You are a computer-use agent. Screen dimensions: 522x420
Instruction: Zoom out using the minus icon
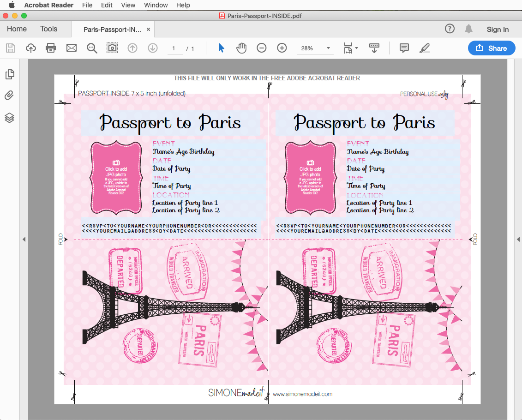click(x=262, y=48)
